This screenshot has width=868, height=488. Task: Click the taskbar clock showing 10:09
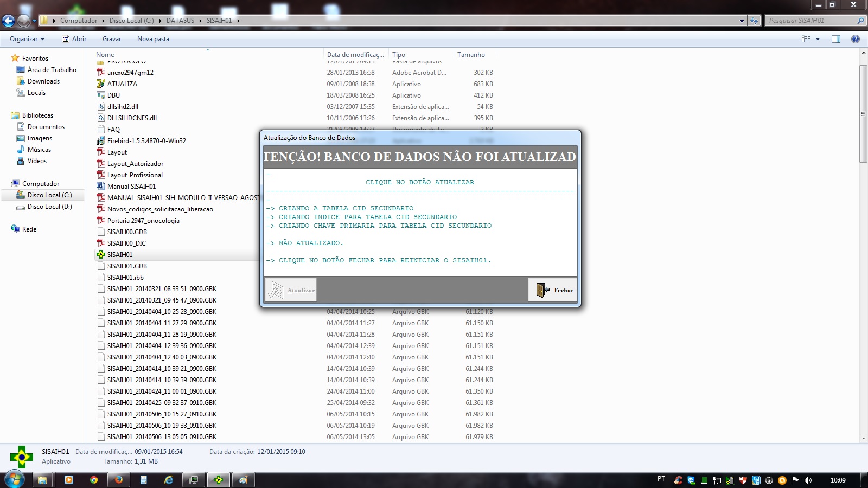(838, 480)
